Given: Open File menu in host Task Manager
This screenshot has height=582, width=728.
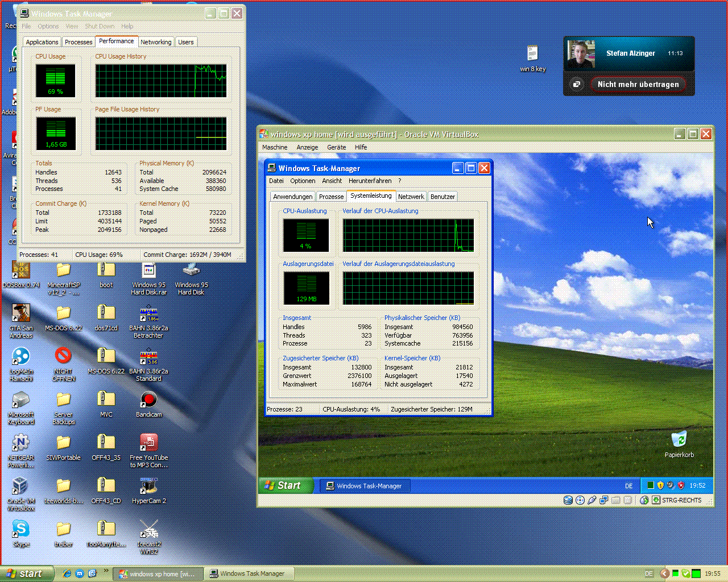Looking at the screenshot, I should click(26, 26).
